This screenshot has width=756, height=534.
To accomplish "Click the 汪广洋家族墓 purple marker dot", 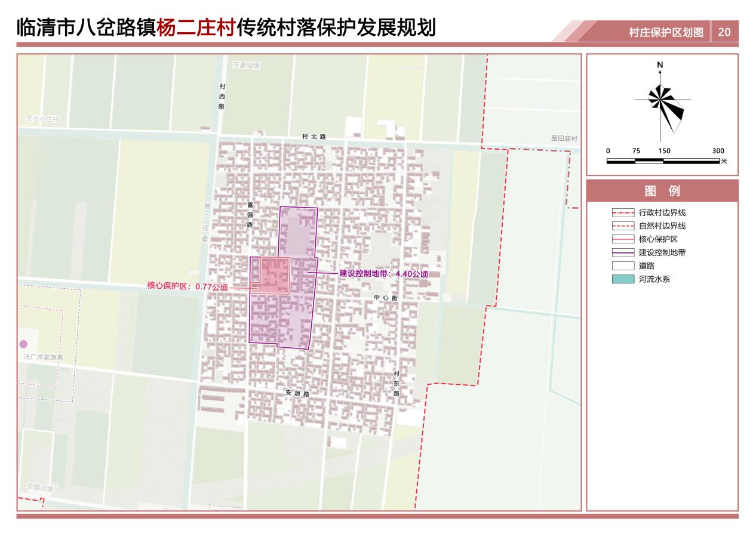I will (x=24, y=343).
